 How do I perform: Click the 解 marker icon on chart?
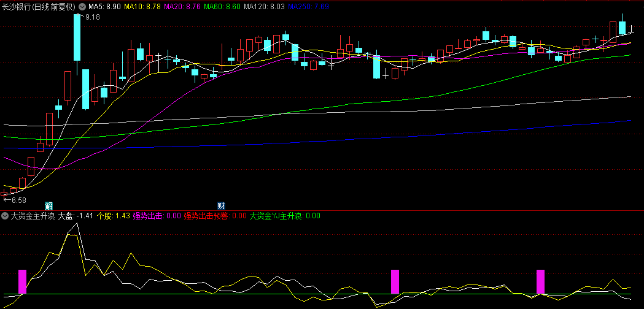[x=48, y=205]
